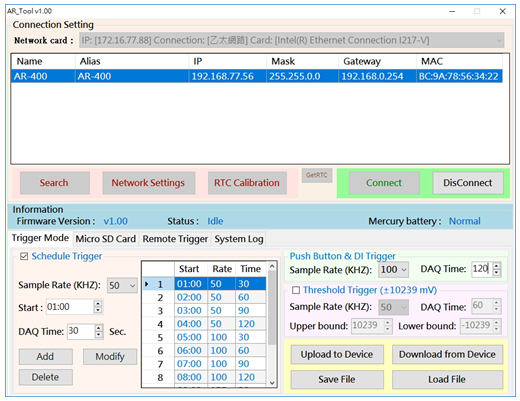Select the AR-400 device row
This screenshot has width=520, height=401.
pyautogui.click(x=257, y=76)
